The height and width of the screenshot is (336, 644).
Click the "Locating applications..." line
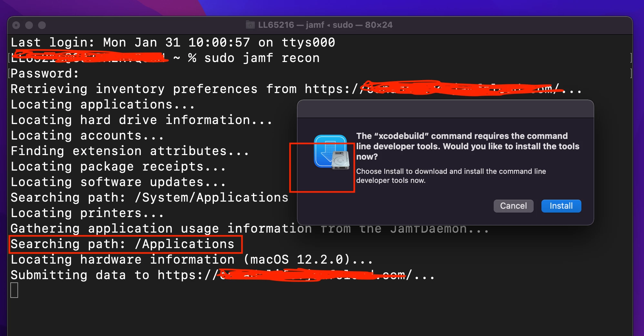[x=103, y=105]
